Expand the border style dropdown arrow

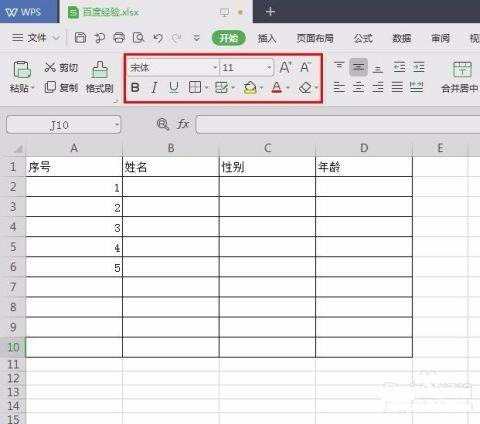click(x=206, y=88)
